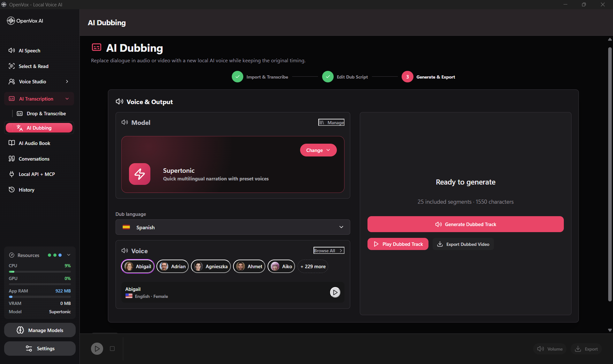Click the Manage models link
613x364 pixels.
coord(331,122)
